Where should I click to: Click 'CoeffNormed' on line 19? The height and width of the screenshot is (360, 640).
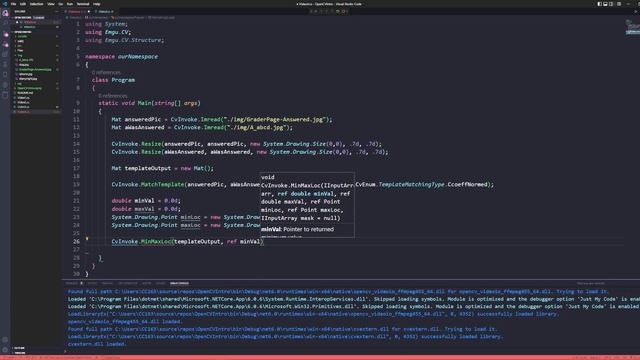467,184
